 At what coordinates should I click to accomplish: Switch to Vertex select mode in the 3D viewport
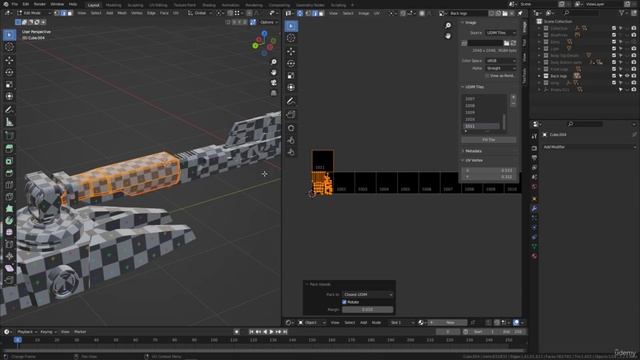[57, 13]
